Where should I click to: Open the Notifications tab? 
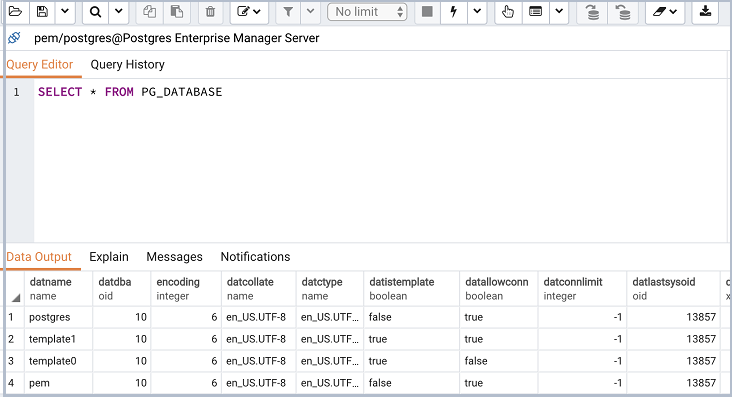255,257
